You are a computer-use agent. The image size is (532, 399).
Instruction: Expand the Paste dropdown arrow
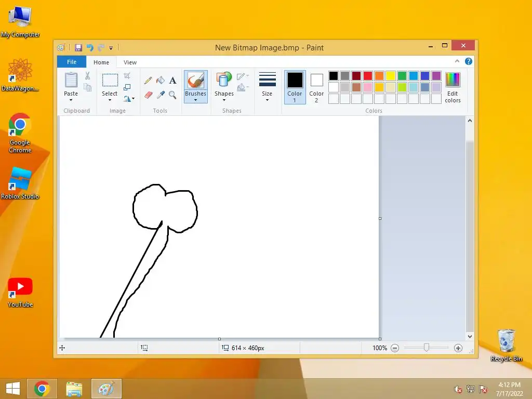pos(71,100)
